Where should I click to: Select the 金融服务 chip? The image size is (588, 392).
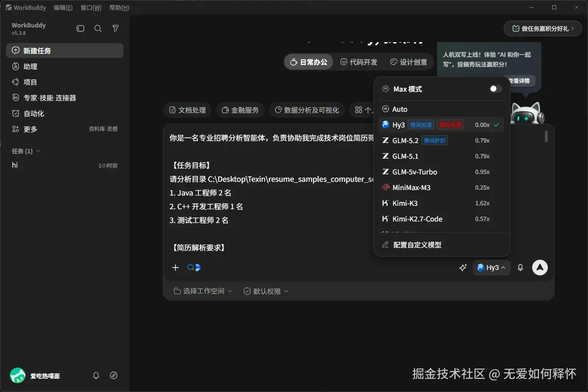pyautogui.click(x=240, y=110)
